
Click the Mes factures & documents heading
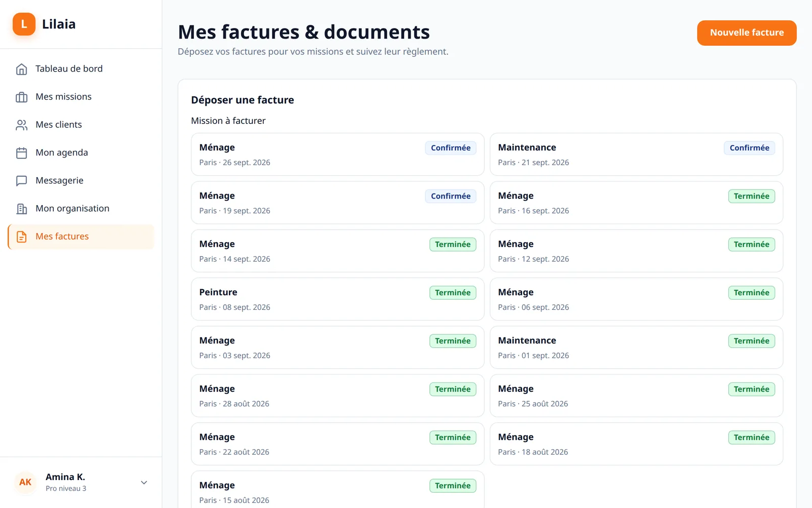304,32
